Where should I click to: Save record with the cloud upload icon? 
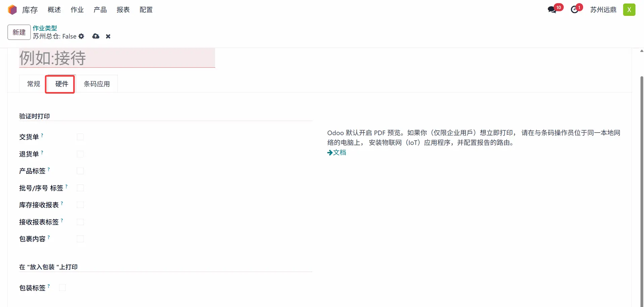(96, 36)
